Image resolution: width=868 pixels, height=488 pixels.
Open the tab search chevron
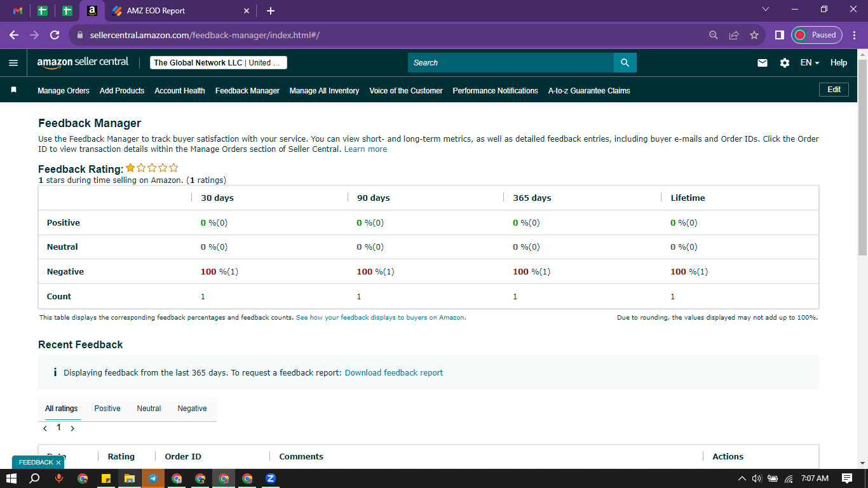pyautogui.click(x=766, y=10)
